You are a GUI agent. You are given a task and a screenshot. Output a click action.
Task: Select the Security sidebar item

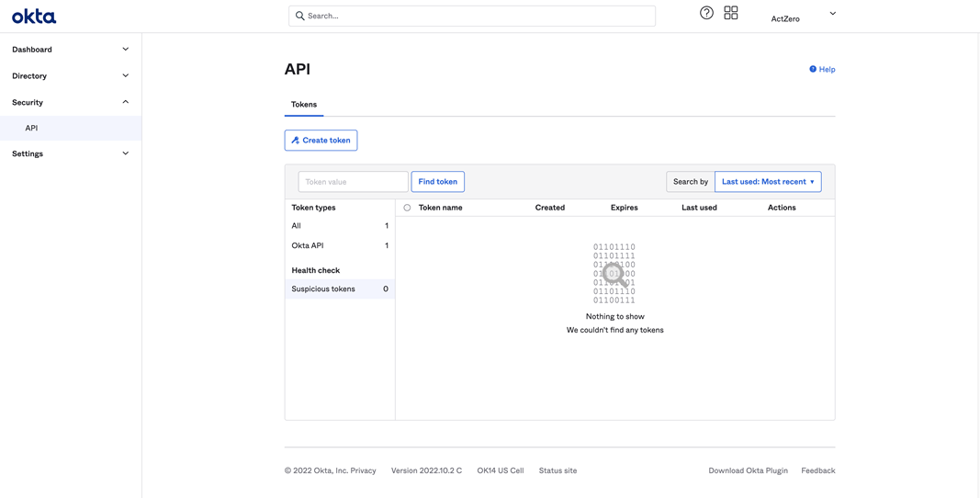[71, 102]
